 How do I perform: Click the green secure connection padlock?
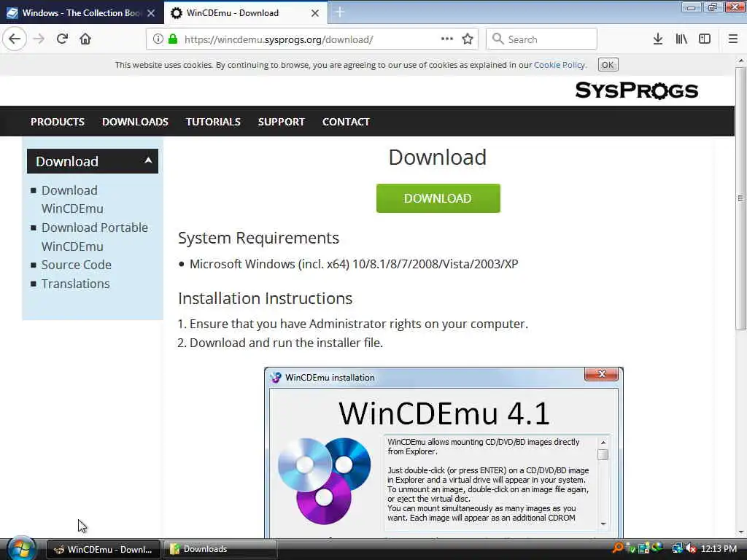click(173, 39)
